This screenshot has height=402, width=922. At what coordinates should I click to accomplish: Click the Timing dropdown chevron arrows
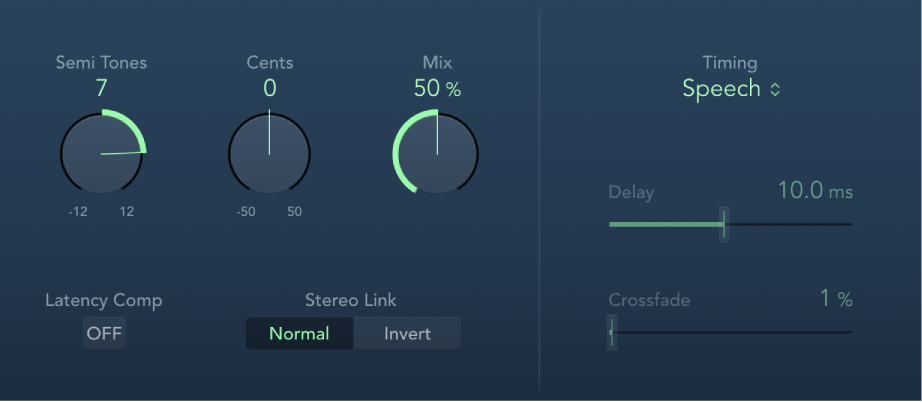pos(774,89)
